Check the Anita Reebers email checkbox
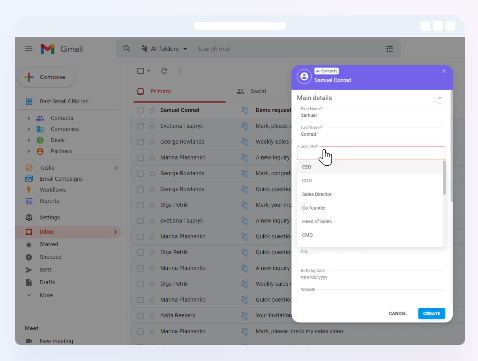The width and height of the screenshot is (478, 361). pos(140,315)
